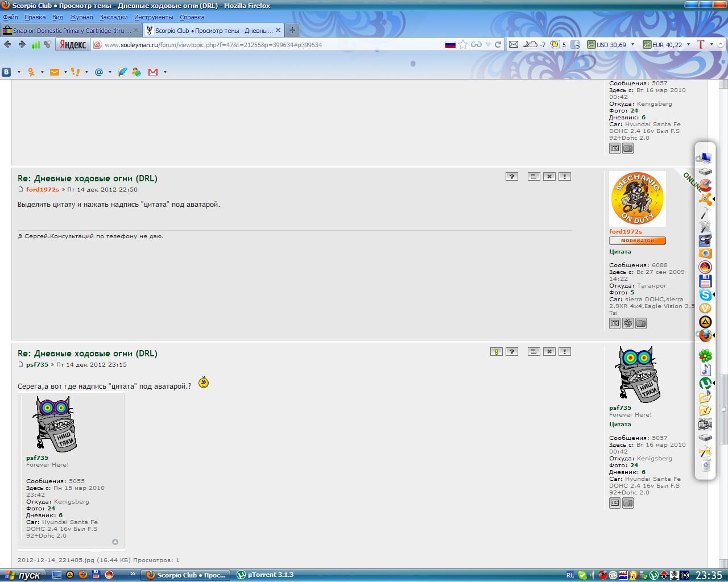
Task: Click the reload page icon in the address bar
Action: pos(498,44)
